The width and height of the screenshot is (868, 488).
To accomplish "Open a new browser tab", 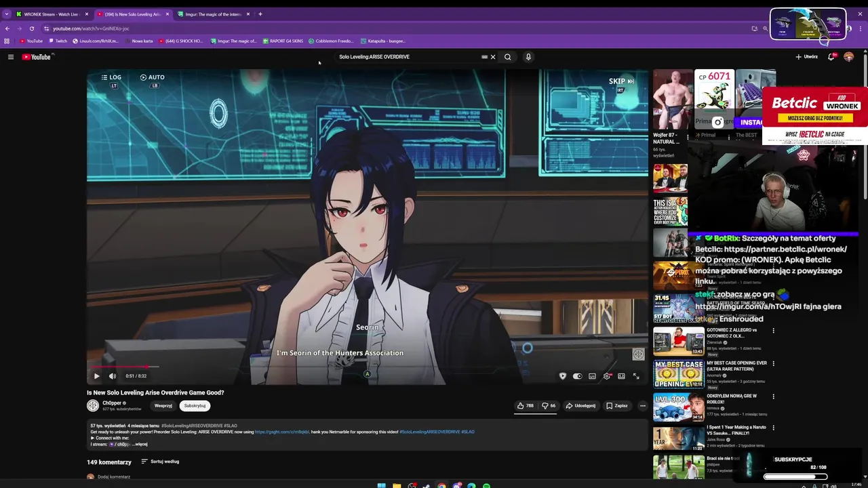I will (x=260, y=14).
